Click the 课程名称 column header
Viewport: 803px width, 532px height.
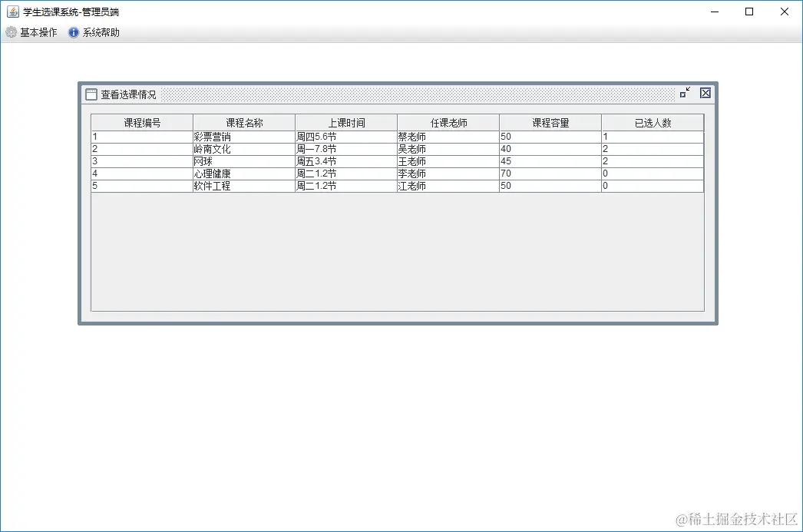tap(244, 123)
